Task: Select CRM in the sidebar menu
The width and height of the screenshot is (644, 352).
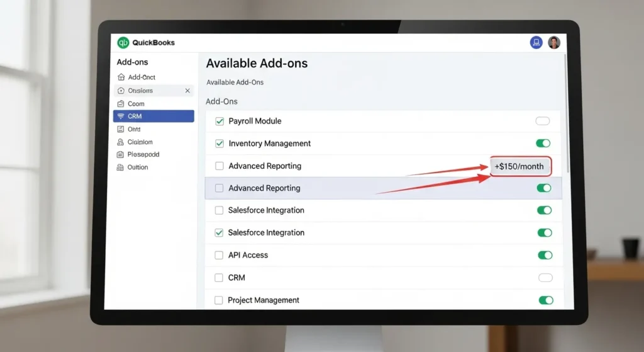Action: tap(153, 116)
